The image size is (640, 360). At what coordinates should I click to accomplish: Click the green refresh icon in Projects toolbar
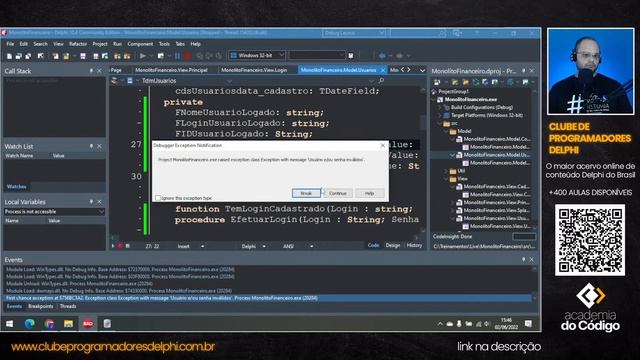[476, 82]
